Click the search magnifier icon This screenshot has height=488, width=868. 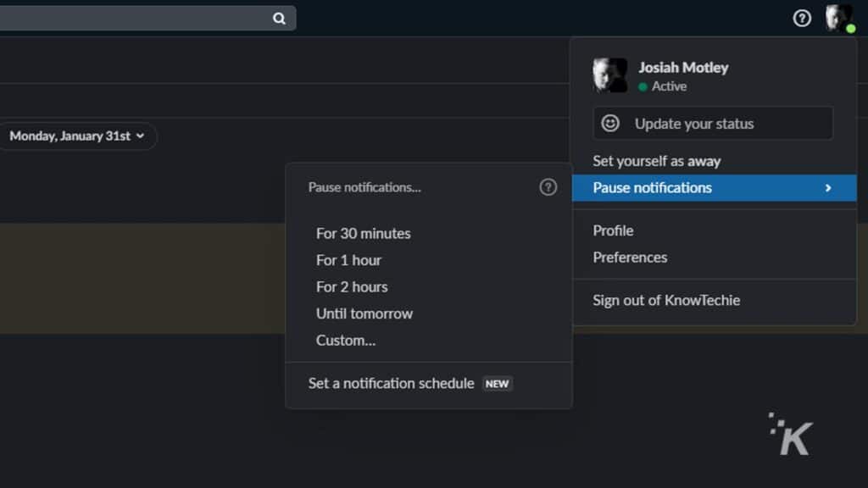coord(279,19)
